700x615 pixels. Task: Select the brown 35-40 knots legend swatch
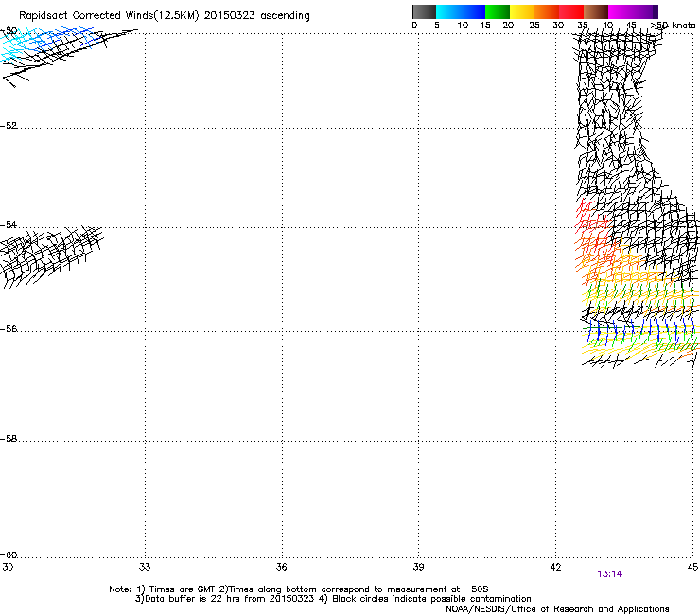tap(596, 11)
